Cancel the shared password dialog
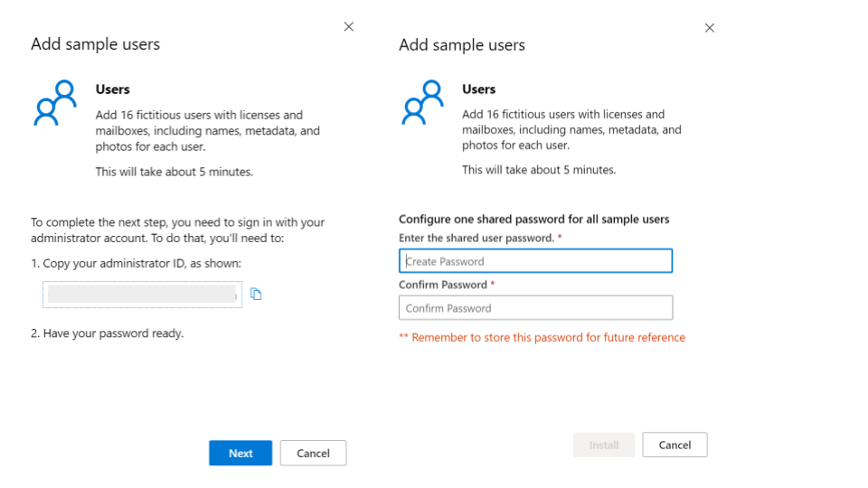868x488 pixels. pyautogui.click(x=675, y=445)
